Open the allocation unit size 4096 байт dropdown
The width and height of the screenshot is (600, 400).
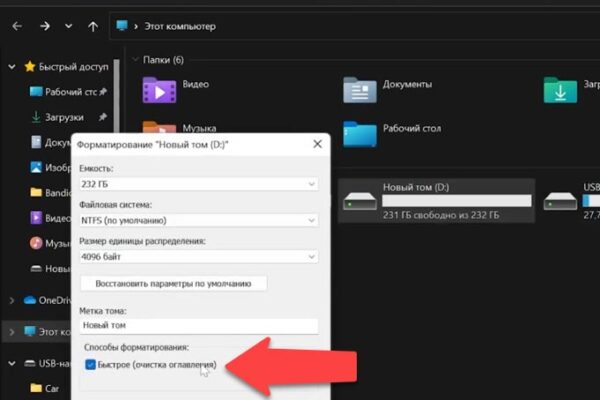[x=199, y=257]
